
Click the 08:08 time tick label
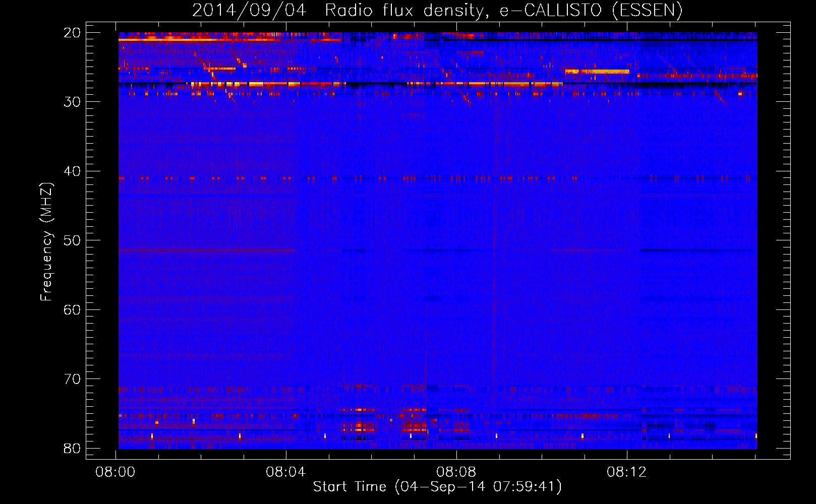point(456,472)
